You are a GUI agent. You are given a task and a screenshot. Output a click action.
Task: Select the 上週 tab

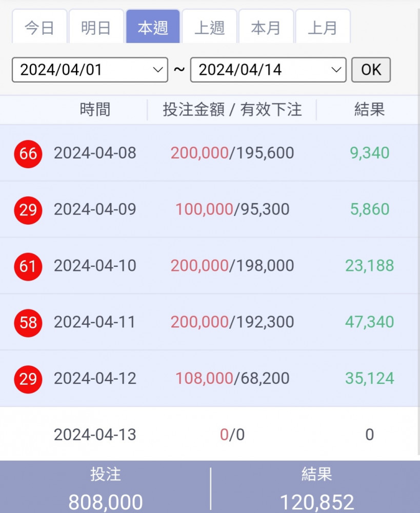209,27
